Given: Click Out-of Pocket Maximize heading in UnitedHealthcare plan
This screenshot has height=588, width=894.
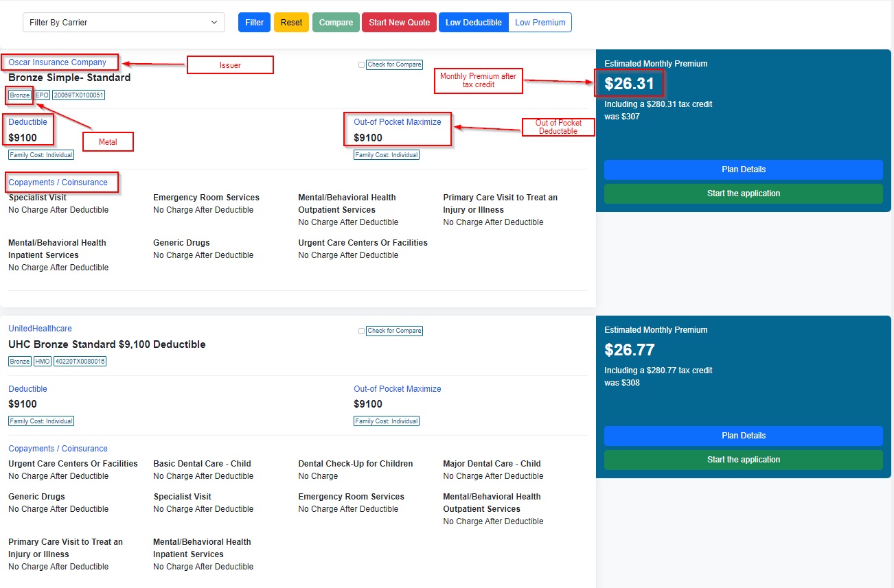Looking at the screenshot, I should coord(398,389).
